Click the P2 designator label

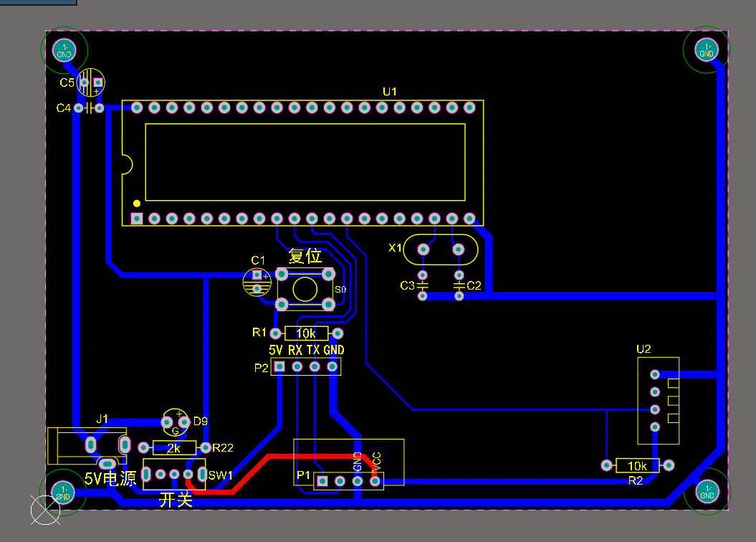pos(261,368)
